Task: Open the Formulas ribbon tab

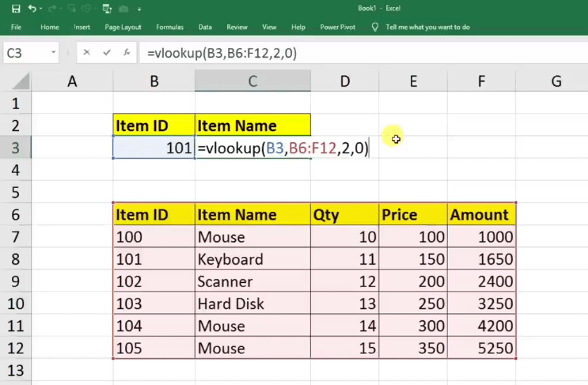Action: click(x=170, y=27)
